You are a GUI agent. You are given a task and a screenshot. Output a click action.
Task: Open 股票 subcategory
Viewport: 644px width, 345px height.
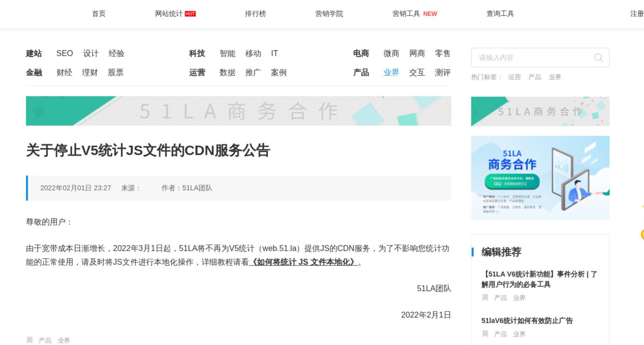pos(116,72)
